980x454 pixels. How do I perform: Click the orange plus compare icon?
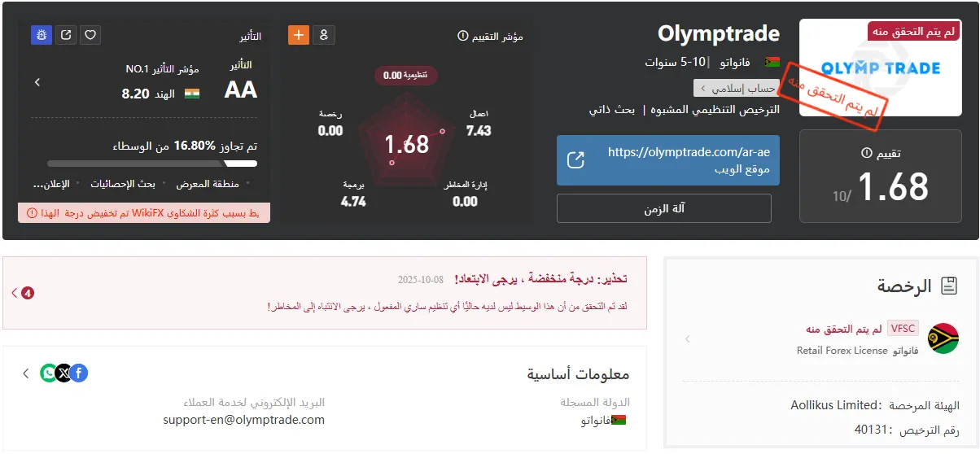(299, 35)
